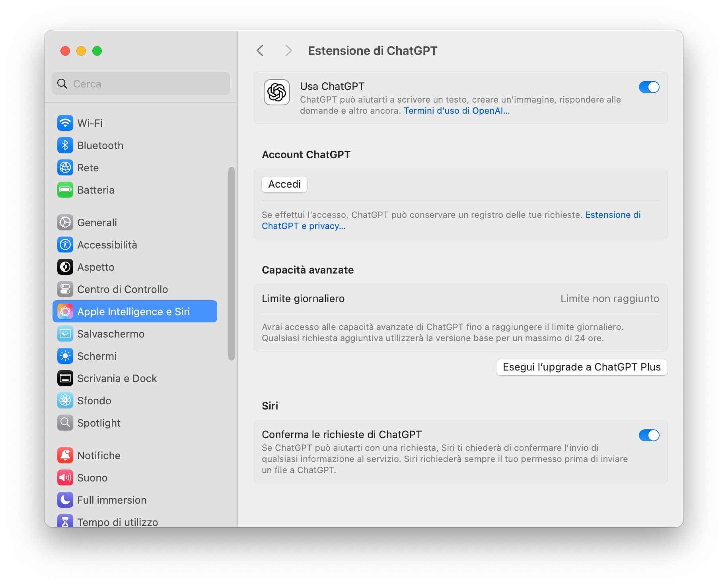The image size is (728, 586).
Task: Select the 'Batteria' sidebar label
Action: click(96, 190)
